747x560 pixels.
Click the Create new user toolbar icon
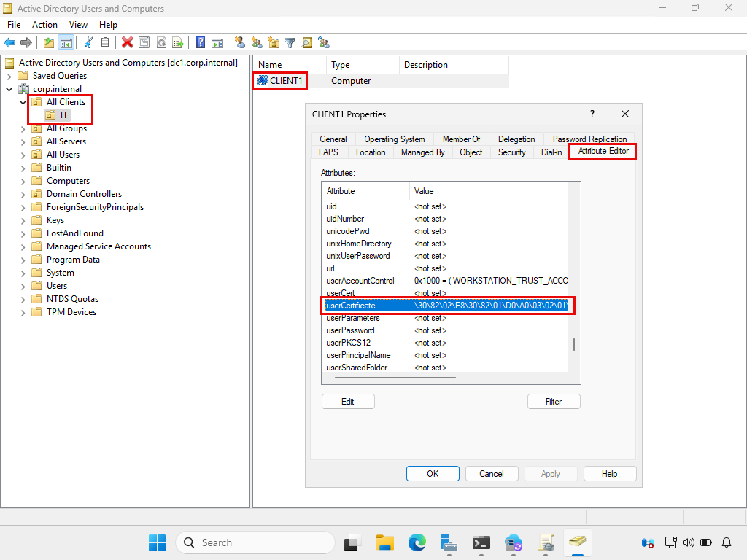[x=239, y=43]
